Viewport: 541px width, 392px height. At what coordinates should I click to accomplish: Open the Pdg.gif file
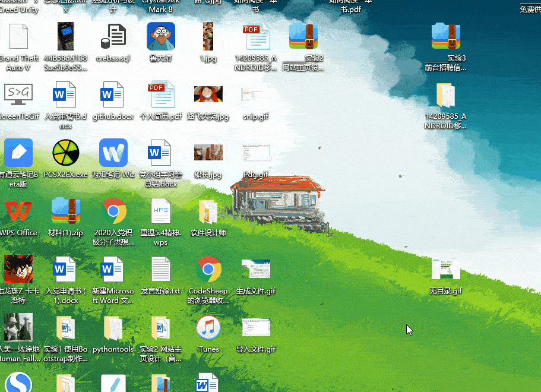coord(256,153)
